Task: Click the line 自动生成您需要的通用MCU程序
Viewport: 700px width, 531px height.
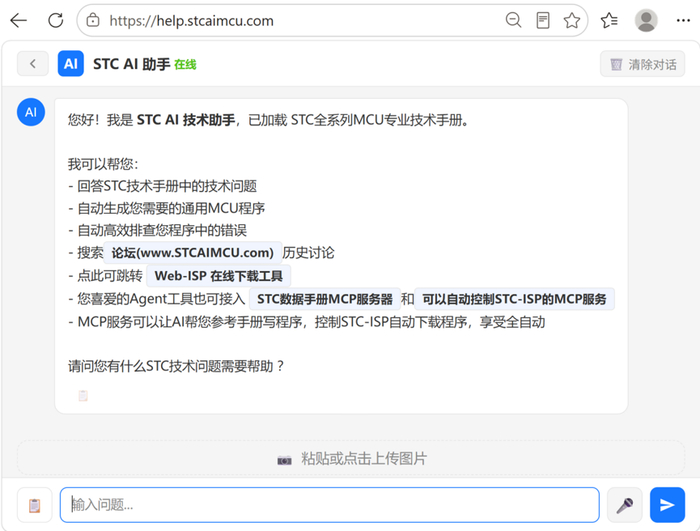Action: (171, 208)
